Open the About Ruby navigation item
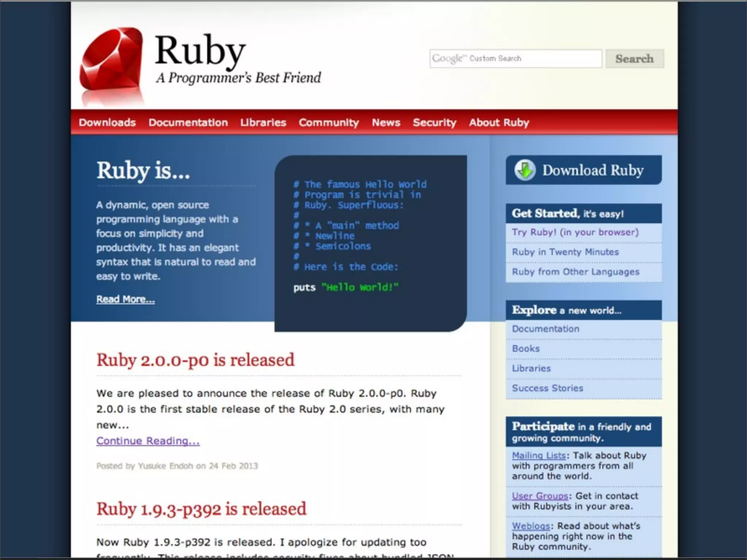The height and width of the screenshot is (560, 747). click(499, 122)
